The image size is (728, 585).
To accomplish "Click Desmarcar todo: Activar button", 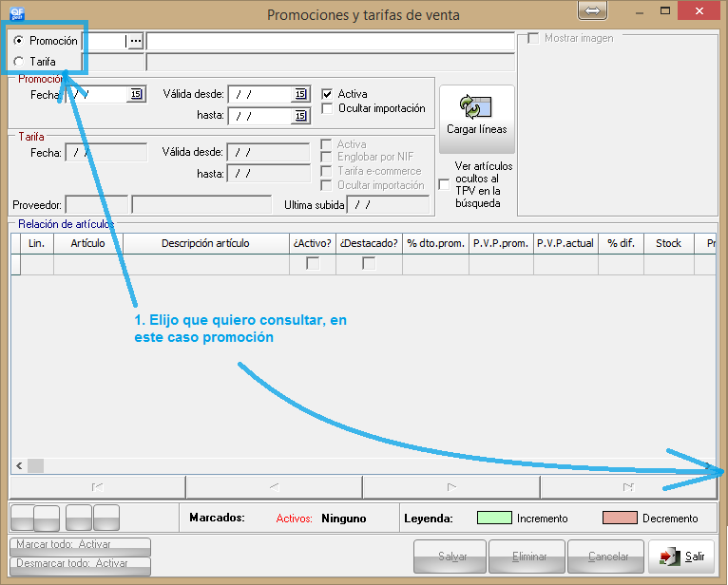I will coord(81,565).
